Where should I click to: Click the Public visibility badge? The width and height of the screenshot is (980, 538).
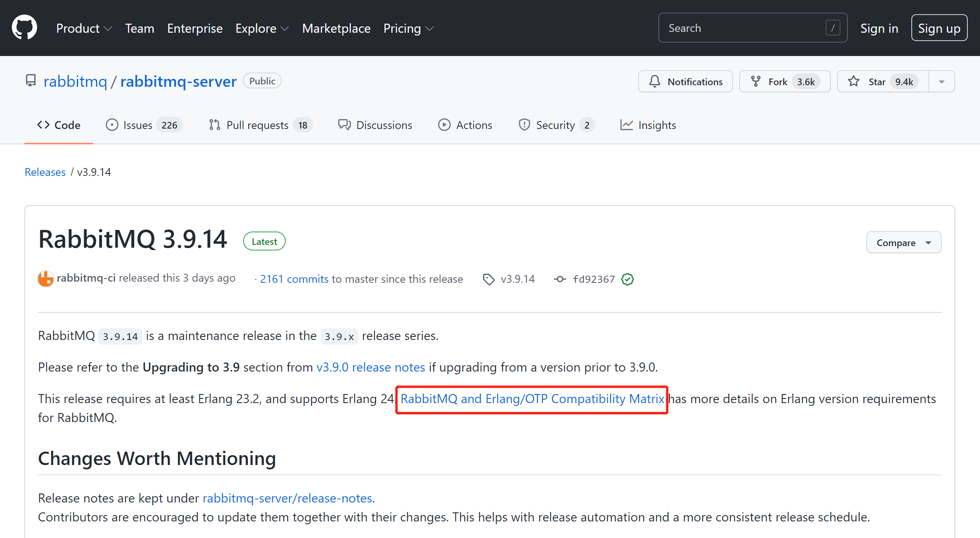click(x=262, y=81)
